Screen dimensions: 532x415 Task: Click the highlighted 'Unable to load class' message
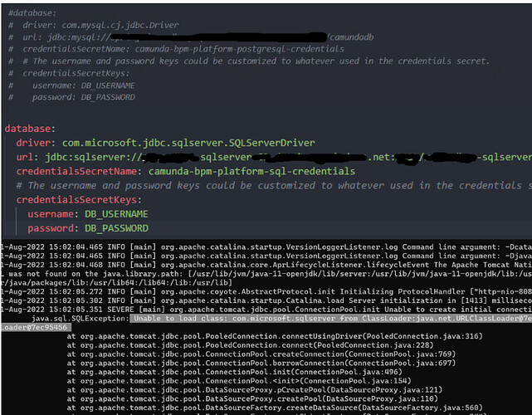[x=331, y=319]
